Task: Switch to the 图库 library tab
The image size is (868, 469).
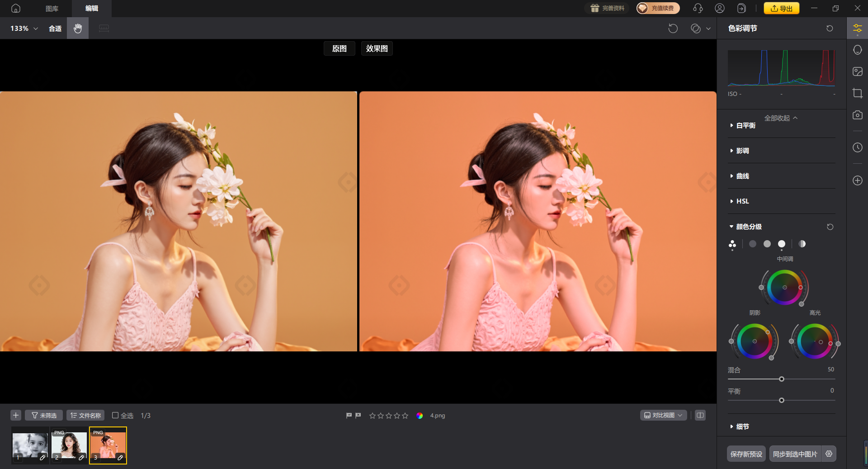Action: click(52, 8)
